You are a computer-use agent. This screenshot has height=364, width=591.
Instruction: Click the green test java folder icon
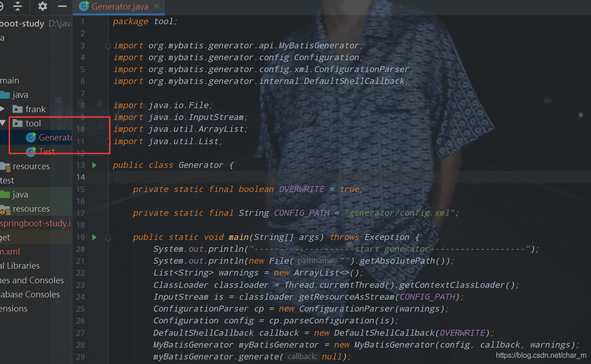pos(5,195)
